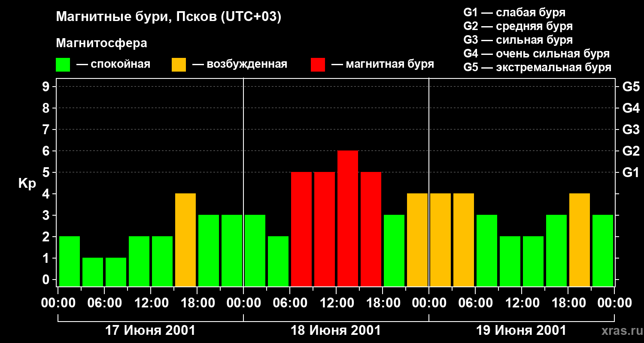Click the 09:00–12:00 red bar on 18 Июня
The height and width of the screenshot is (343, 644).
[325, 229]
